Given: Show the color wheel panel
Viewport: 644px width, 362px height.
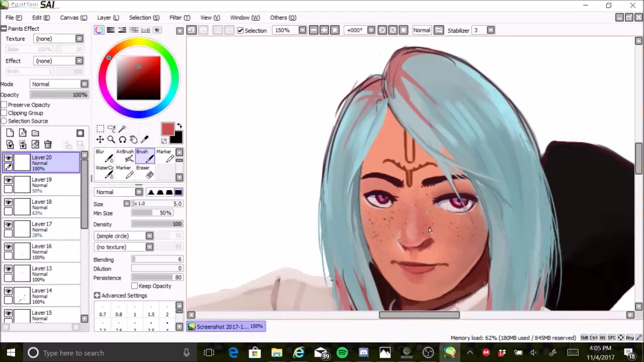Looking at the screenshot, I should pos(99,30).
